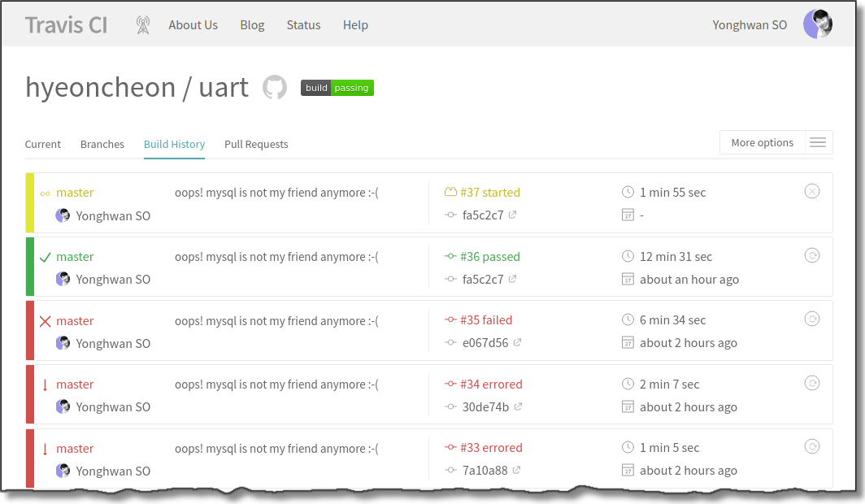
Task: Restart errored build #34
Action: click(811, 383)
